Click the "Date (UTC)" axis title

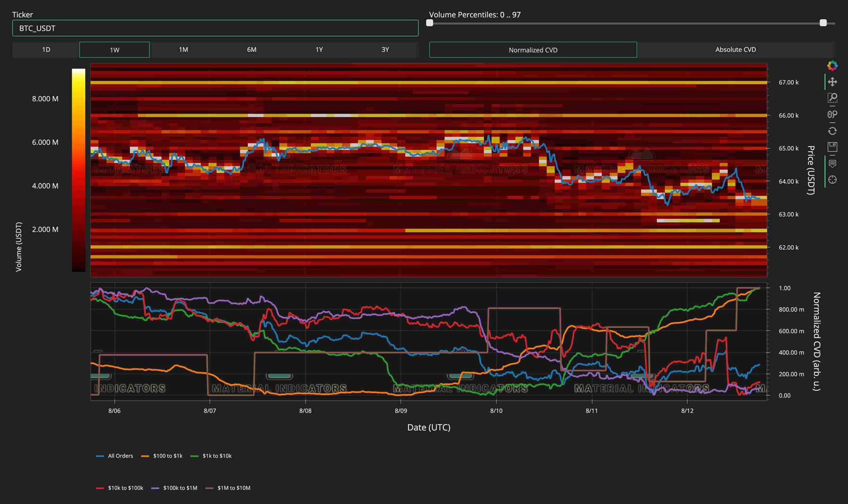pyautogui.click(x=429, y=427)
